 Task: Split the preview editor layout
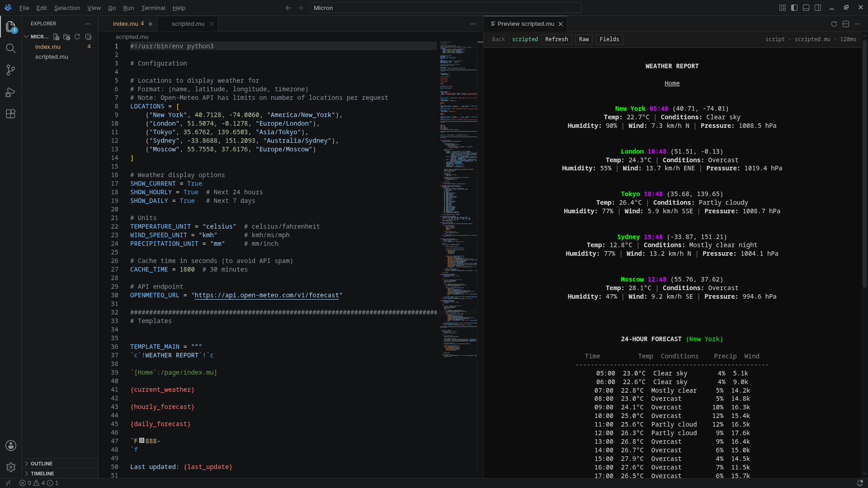[846, 24]
